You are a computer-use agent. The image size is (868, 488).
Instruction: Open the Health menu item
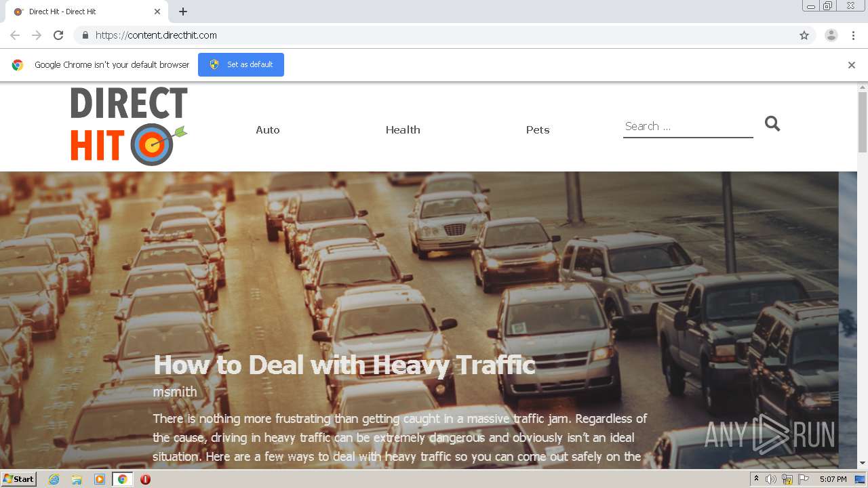[403, 129]
